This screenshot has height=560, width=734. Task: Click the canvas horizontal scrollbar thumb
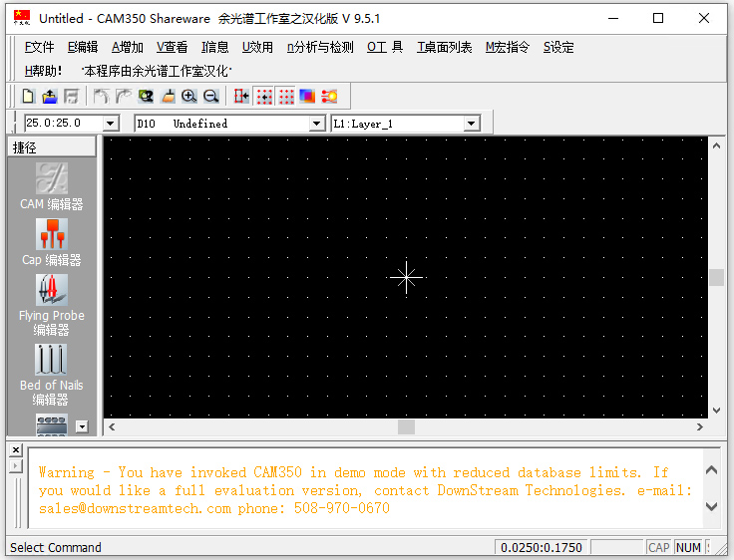coord(406,426)
